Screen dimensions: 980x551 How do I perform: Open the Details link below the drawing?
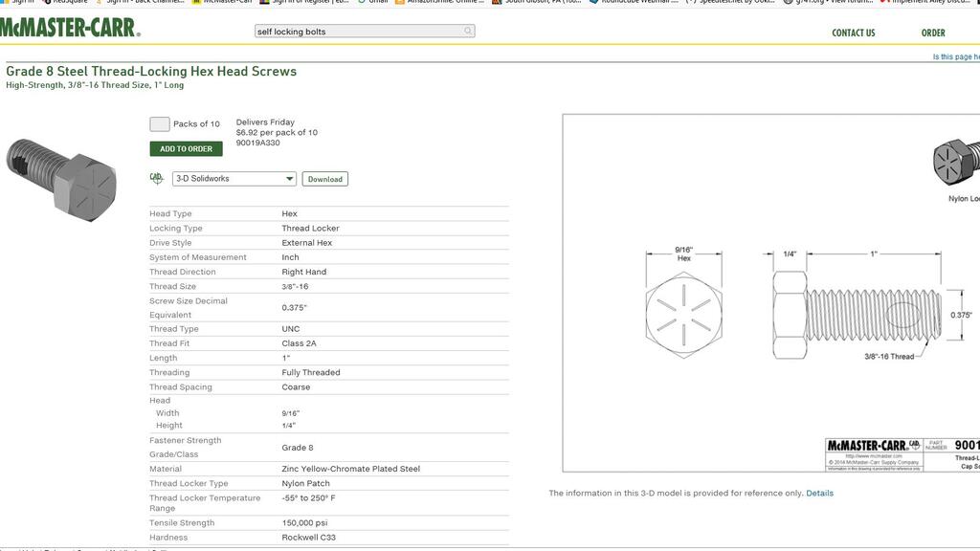(819, 493)
